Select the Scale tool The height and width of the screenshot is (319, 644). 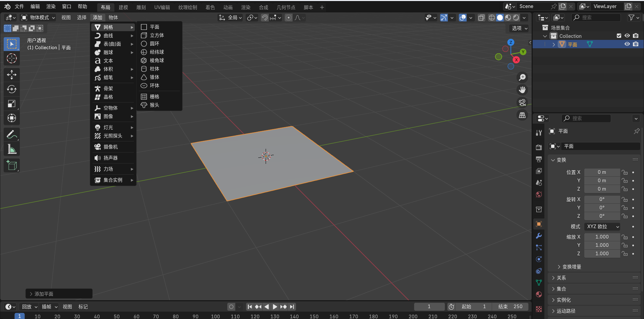click(12, 104)
